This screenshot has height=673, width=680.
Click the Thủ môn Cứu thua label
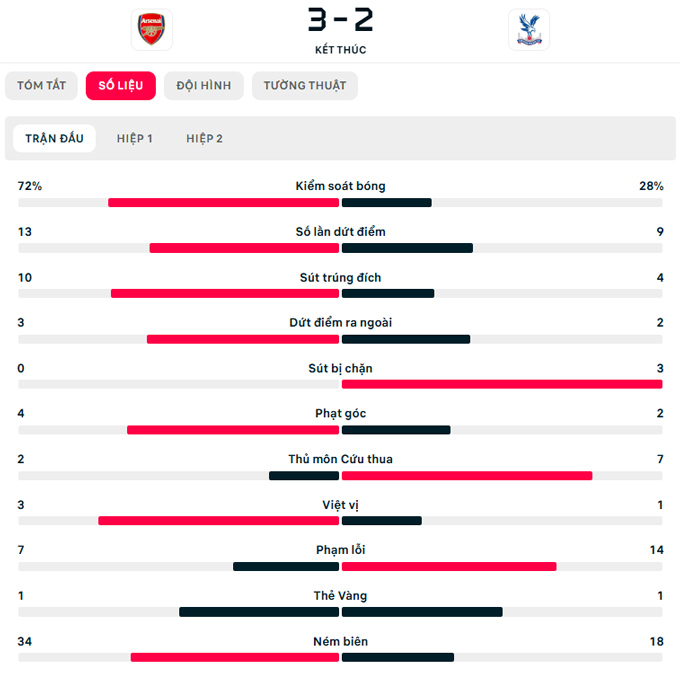[340, 460]
